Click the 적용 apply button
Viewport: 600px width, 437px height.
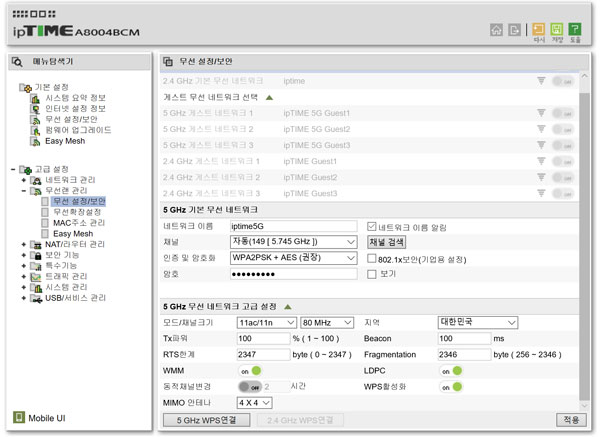point(571,420)
